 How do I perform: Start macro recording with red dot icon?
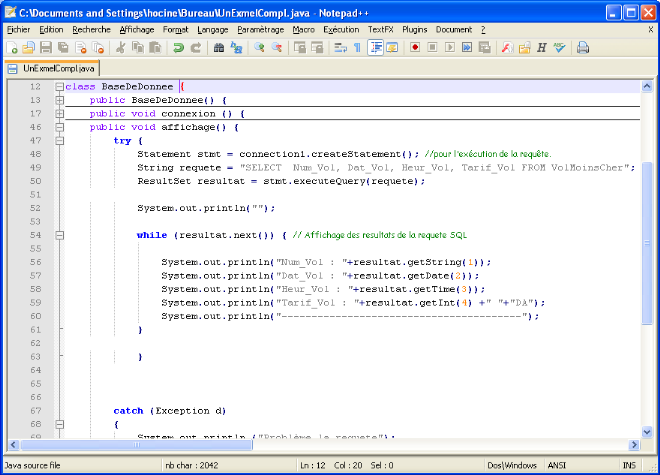(415, 47)
